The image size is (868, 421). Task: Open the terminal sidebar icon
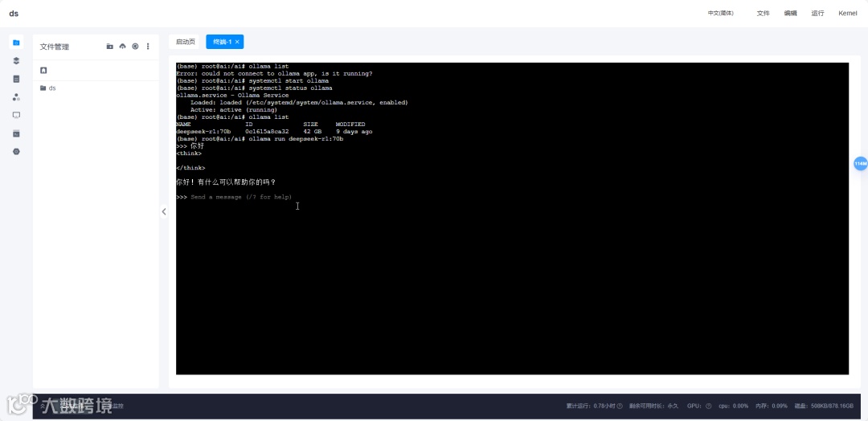17,133
